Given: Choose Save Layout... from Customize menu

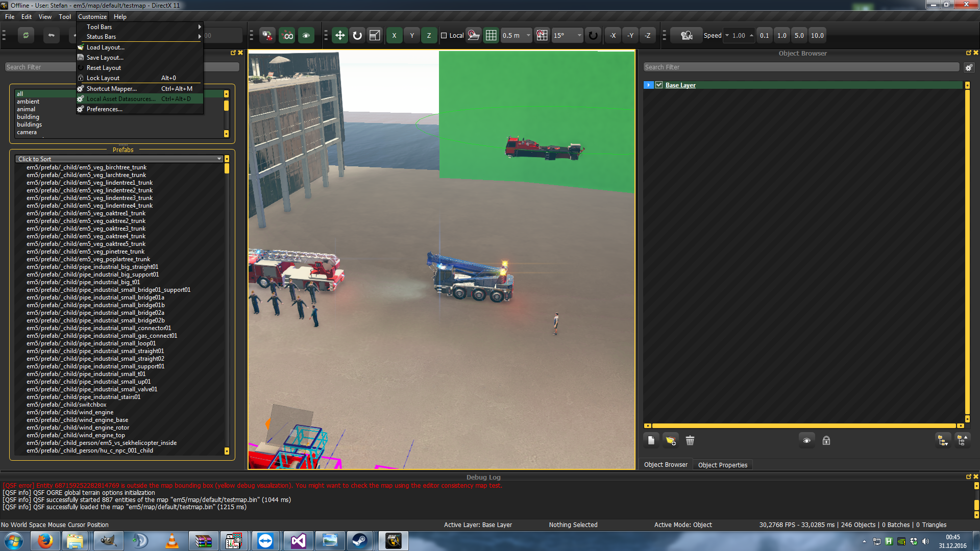Looking at the screenshot, I should point(140,58).
